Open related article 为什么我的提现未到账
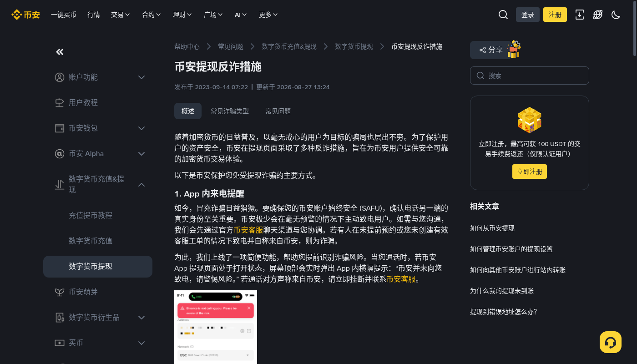This screenshot has height=364, width=637. click(x=502, y=291)
